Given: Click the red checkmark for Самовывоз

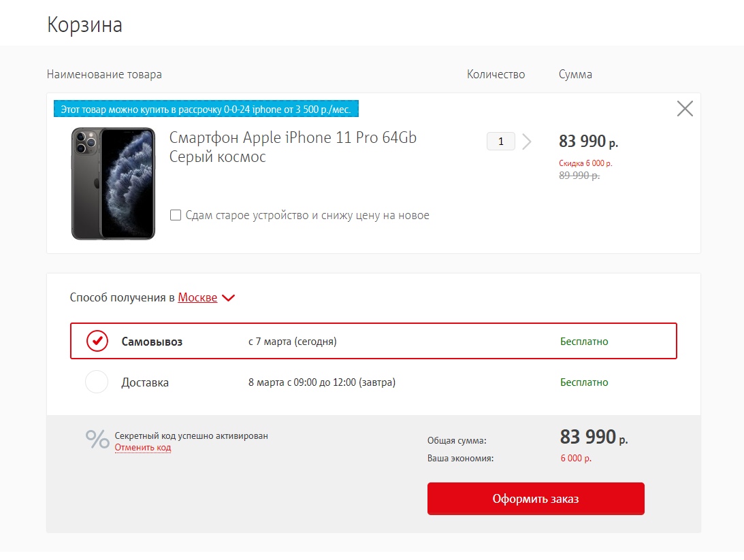Looking at the screenshot, I should click(x=97, y=341).
